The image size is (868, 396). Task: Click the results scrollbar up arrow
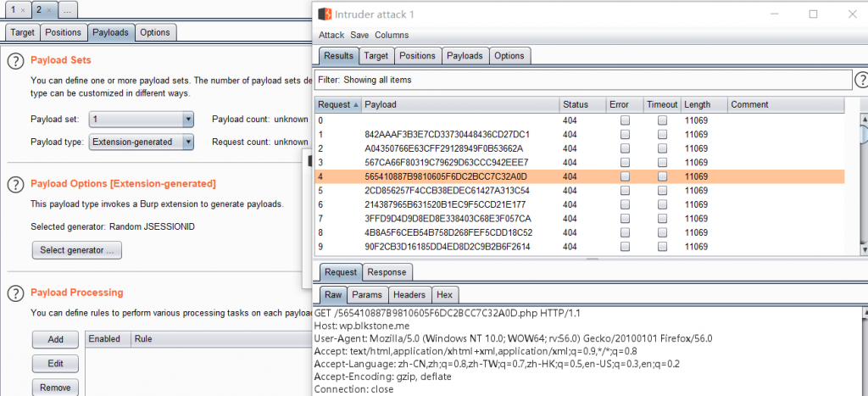tap(864, 119)
